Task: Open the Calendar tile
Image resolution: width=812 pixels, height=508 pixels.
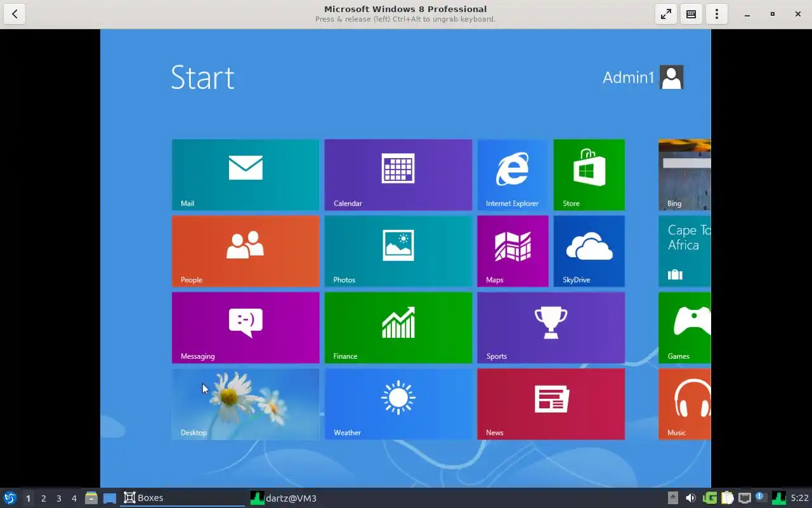Action: (x=398, y=175)
